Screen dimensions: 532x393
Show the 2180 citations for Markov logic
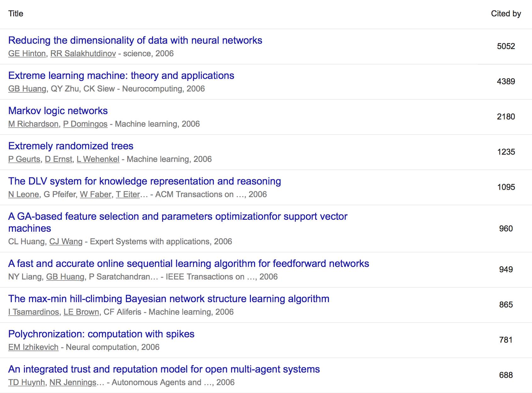click(506, 117)
